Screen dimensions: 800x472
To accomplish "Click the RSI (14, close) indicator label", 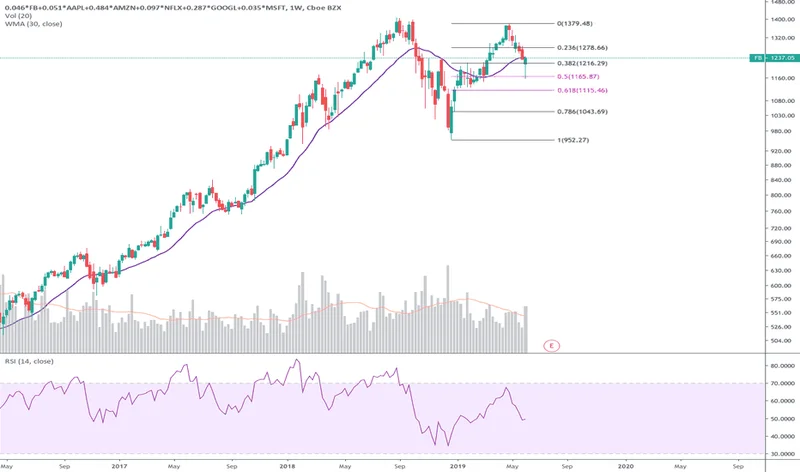I will pos(29,361).
